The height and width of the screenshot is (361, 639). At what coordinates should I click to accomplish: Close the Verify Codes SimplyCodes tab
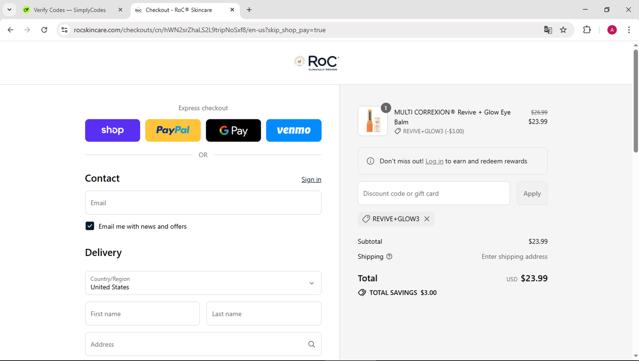pos(120,10)
